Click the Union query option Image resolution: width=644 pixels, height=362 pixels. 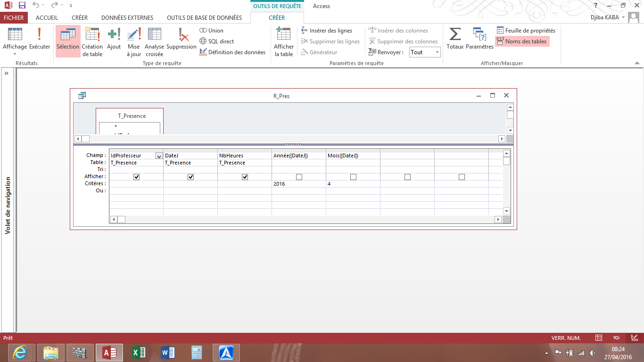click(211, 31)
